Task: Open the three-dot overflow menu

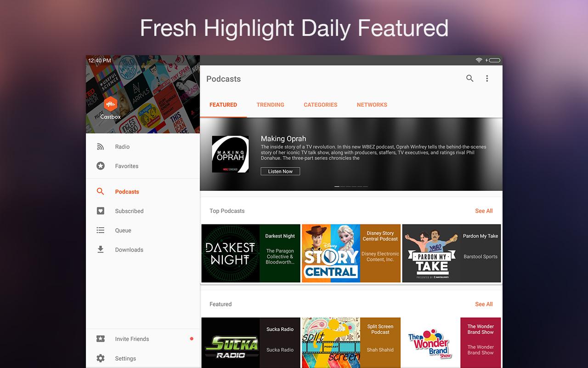Action: click(487, 79)
